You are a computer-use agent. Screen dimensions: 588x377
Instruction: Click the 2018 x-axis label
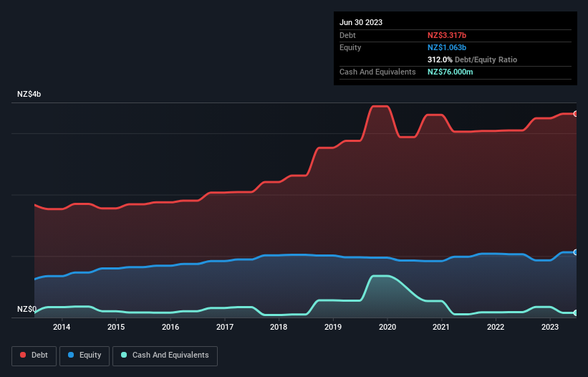[x=279, y=327]
